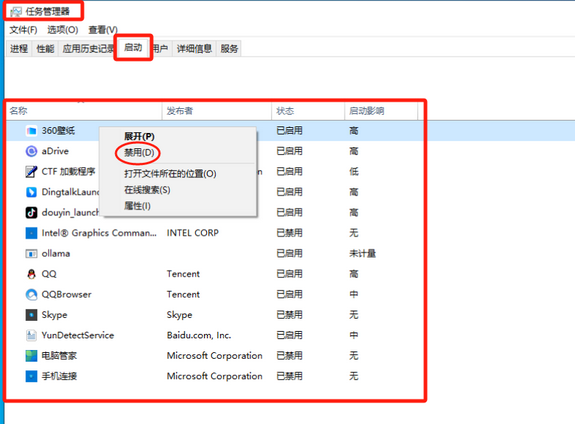
Task: Click the 手机连接 icon
Action: click(x=31, y=376)
